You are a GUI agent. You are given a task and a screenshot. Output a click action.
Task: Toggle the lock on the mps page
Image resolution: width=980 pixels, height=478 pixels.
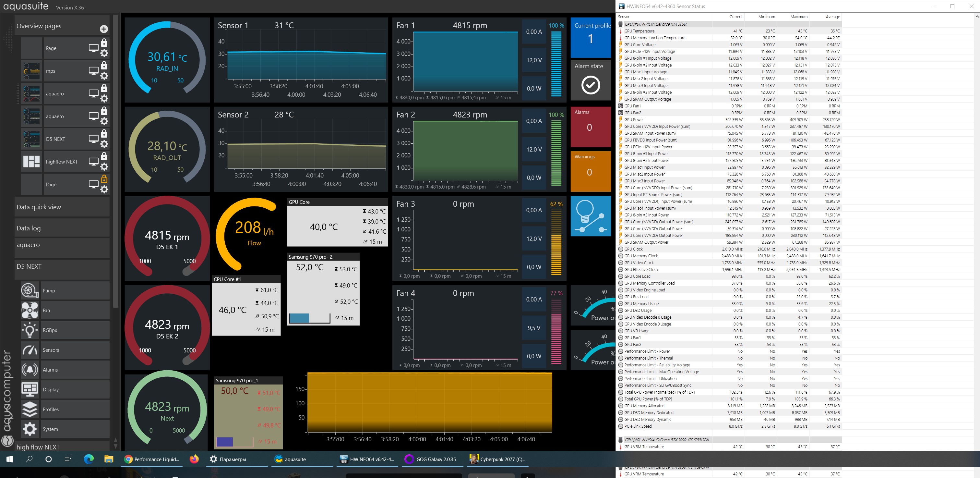coord(104,66)
